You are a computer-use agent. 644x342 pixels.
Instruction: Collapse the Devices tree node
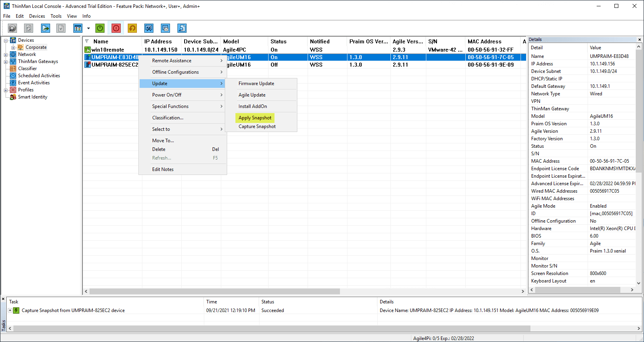coord(6,41)
